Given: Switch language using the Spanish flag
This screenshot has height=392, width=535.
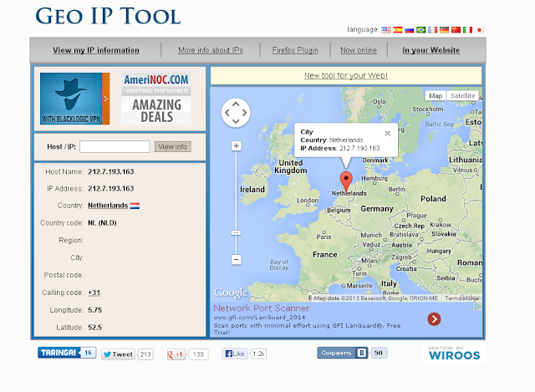Looking at the screenshot, I should click(398, 30).
